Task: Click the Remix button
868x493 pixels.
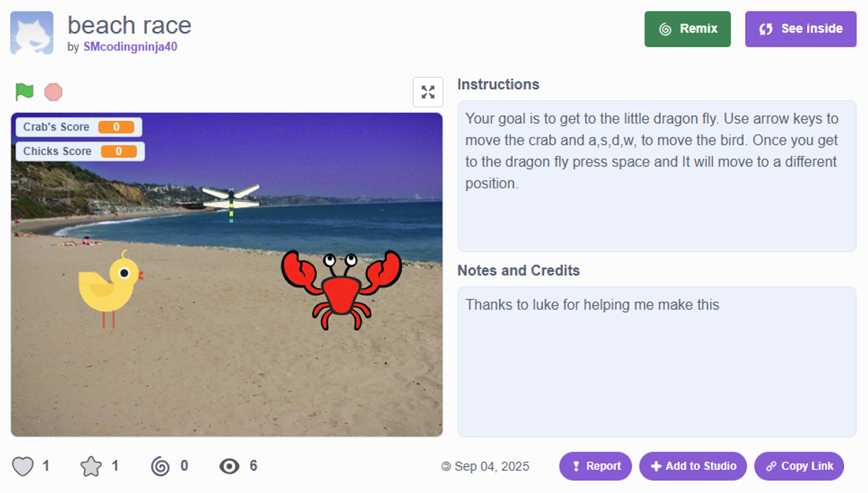Action: 687,29
